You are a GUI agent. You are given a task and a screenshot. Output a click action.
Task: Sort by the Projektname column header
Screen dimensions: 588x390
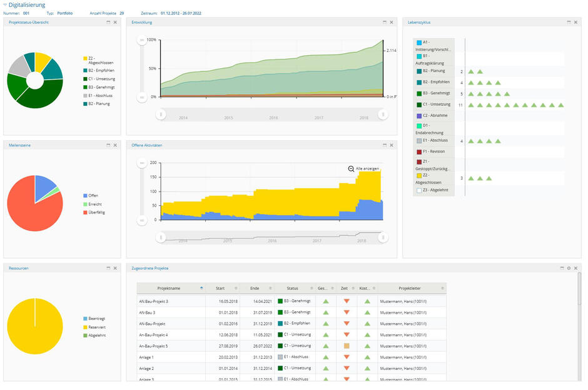tap(169, 289)
